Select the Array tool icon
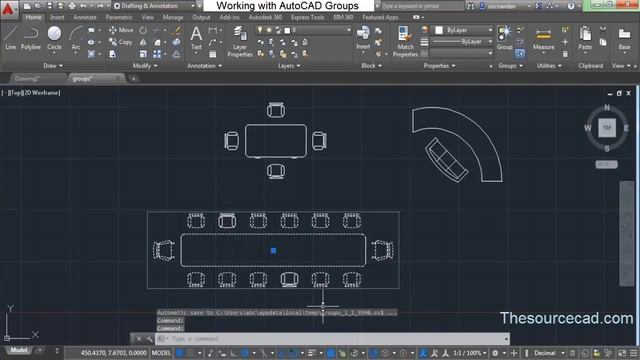The height and width of the screenshot is (360, 640). (157, 54)
